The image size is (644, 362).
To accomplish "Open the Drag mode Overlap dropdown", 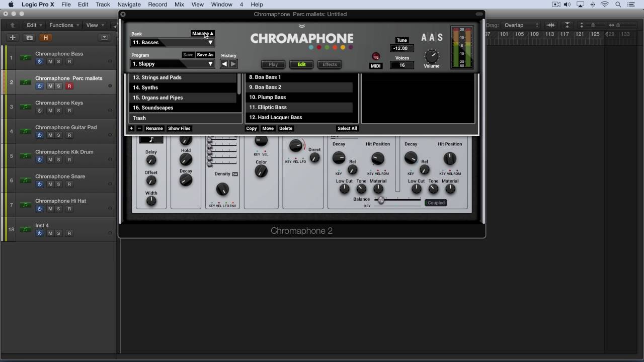I will [x=521, y=25].
